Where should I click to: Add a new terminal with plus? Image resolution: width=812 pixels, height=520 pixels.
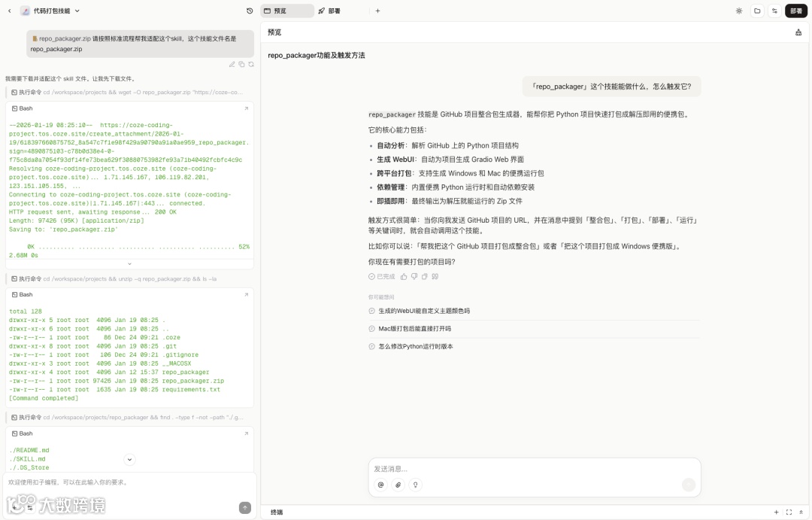(x=776, y=512)
